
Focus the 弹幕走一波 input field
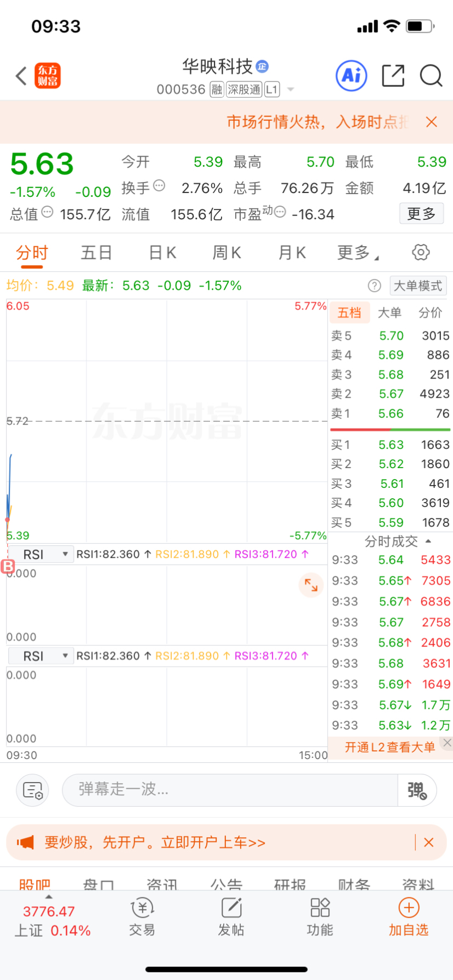pos(230,790)
